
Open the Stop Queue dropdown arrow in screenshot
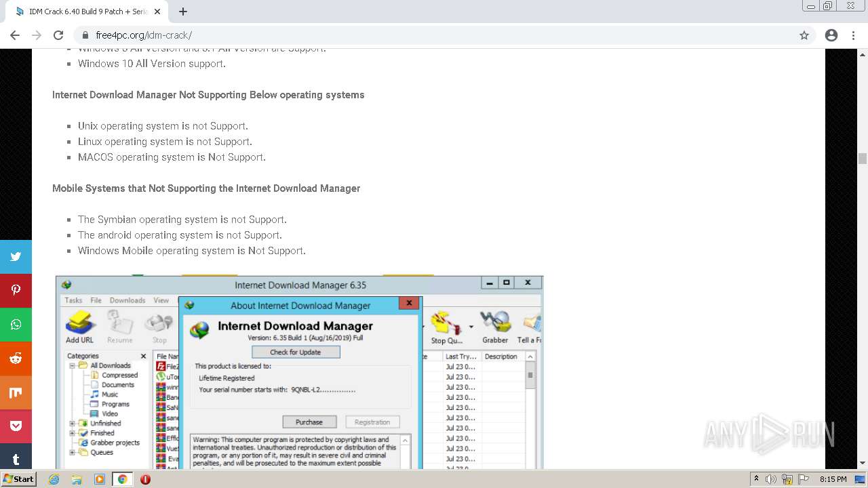pos(471,327)
